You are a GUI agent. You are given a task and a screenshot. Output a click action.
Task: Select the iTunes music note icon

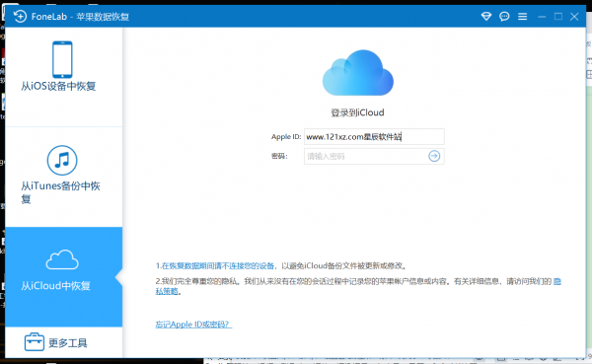(62, 160)
